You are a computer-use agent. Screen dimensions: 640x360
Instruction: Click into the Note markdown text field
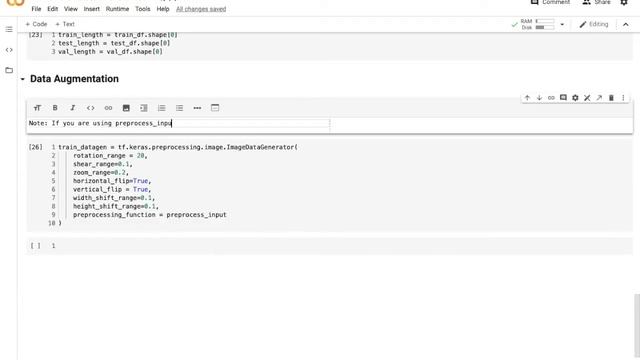click(x=178, y=123)
